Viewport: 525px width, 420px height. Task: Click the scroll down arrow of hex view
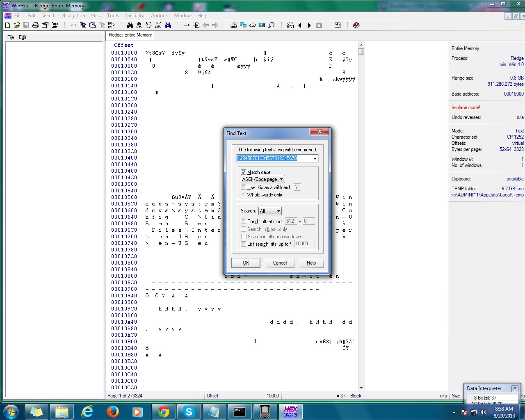[x=361, y=388]
